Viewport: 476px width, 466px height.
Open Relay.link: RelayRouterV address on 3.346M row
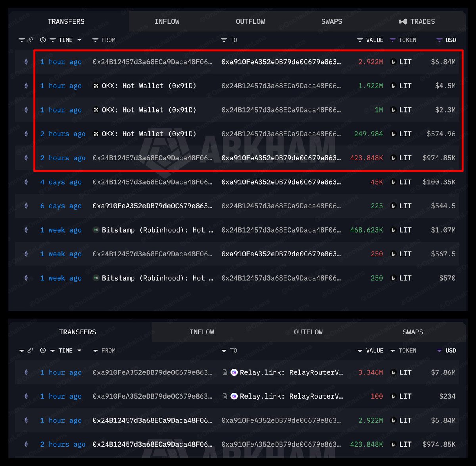pyautogui.click(x=292, y=372)
